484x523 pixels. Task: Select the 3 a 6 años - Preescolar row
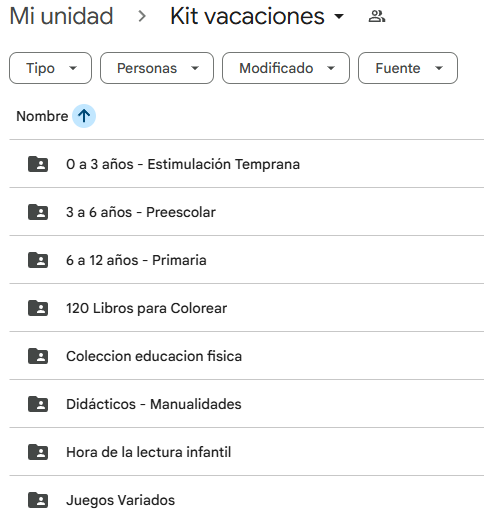point(247,212)
